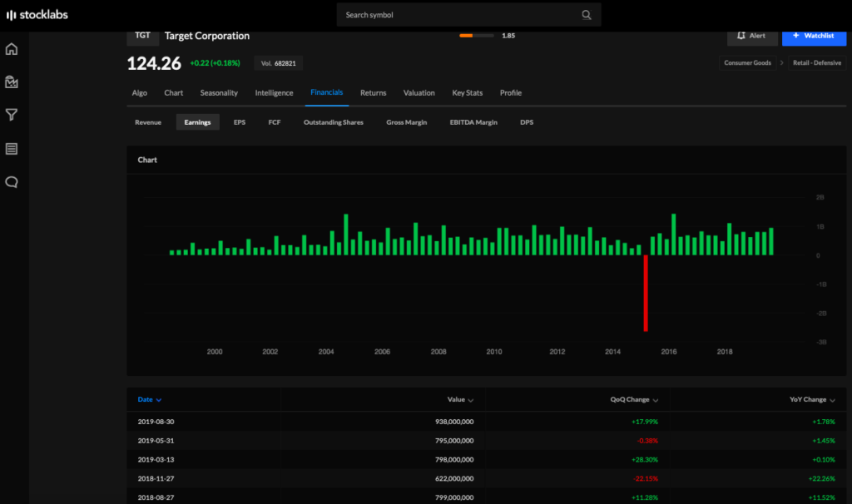Screen dimensions: 852x504
Task: Click the +22.26% YoY change cell
Action: coord(821,479)
